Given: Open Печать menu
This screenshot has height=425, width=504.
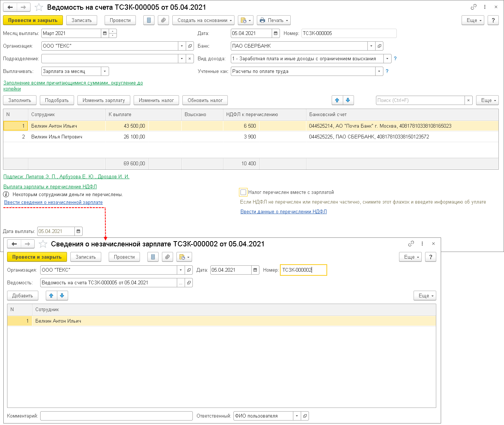Looking at the screenshot, I should 274,20.
